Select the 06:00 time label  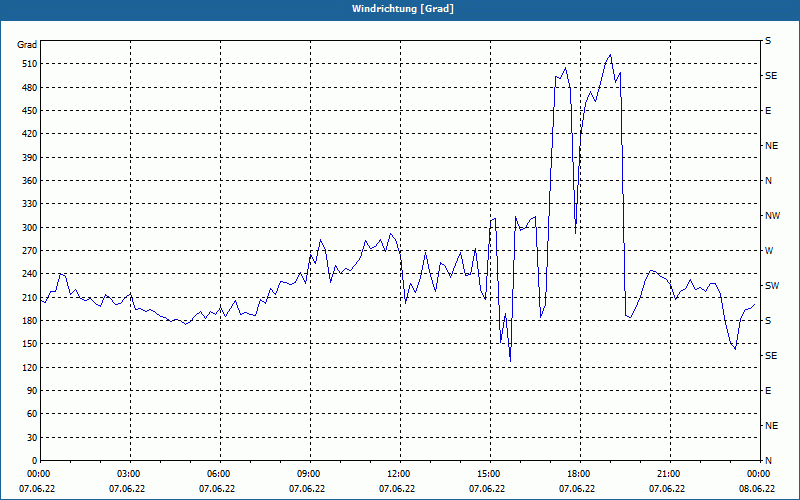click(217, 473)
